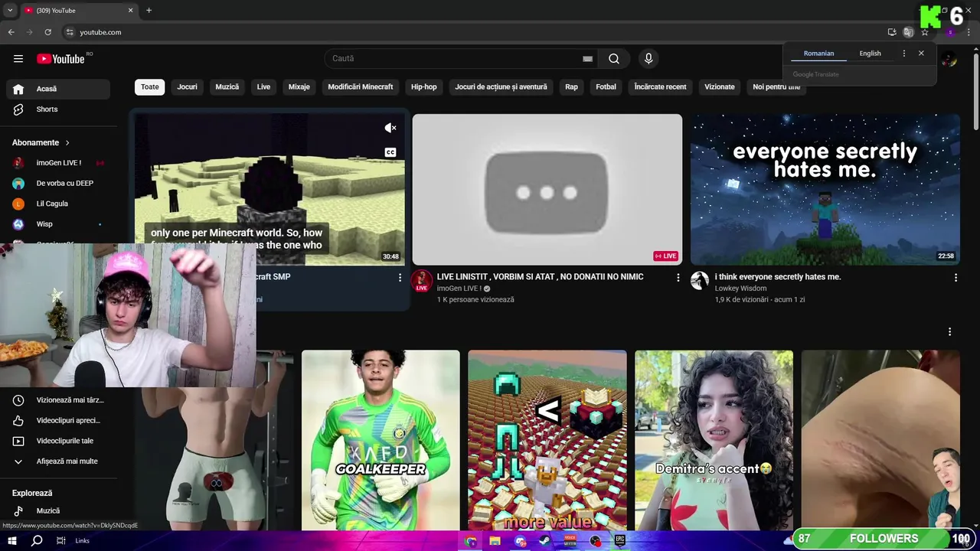
Task: Open Videoclipurile tale
Action: [x=58, y=442]
